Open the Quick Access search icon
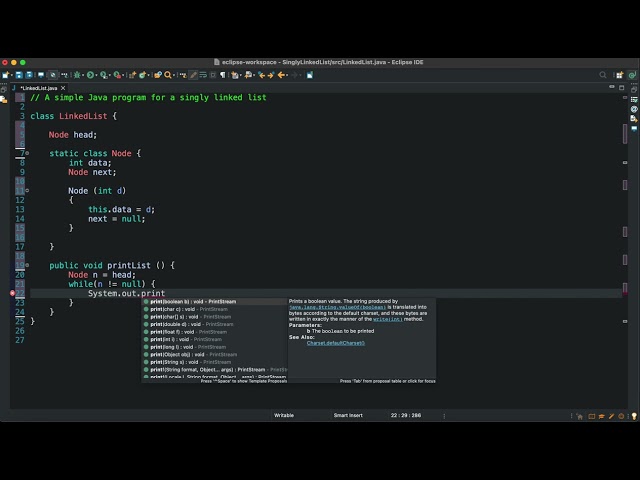The height and width of the screenshot is (480, 640). point(603,75)
